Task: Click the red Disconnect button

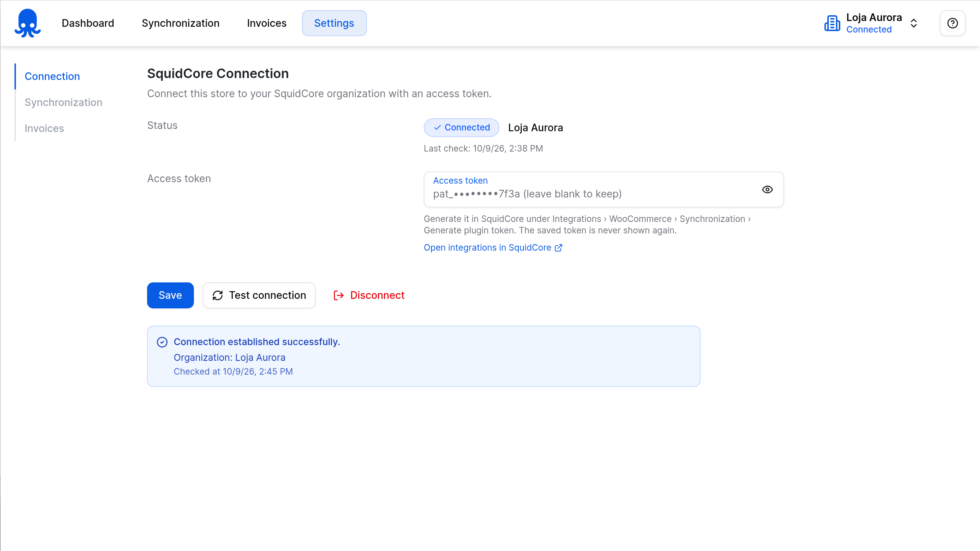Action: click(x=369, y=295)
